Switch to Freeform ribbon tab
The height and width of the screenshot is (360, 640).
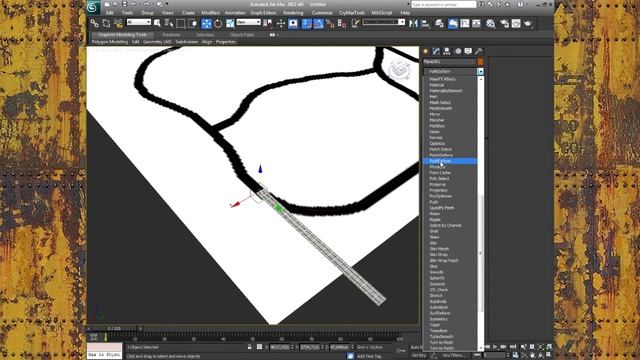(171, 35)
